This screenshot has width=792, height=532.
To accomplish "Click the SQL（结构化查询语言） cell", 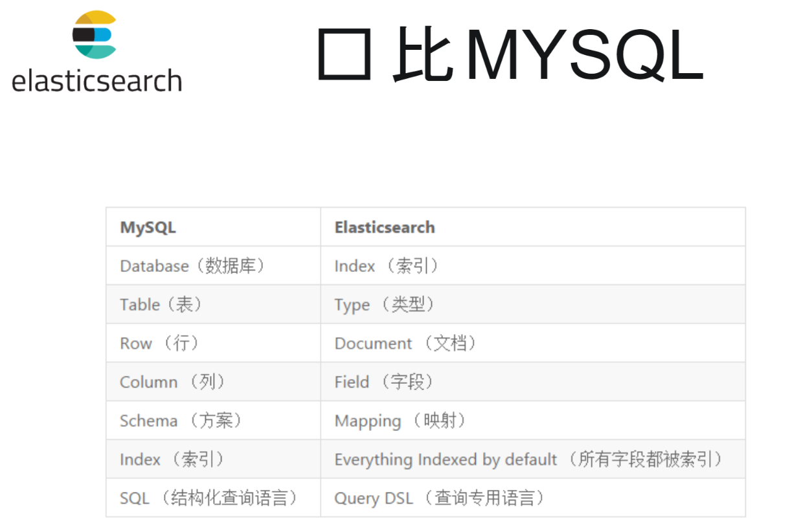I will point(213,498).
